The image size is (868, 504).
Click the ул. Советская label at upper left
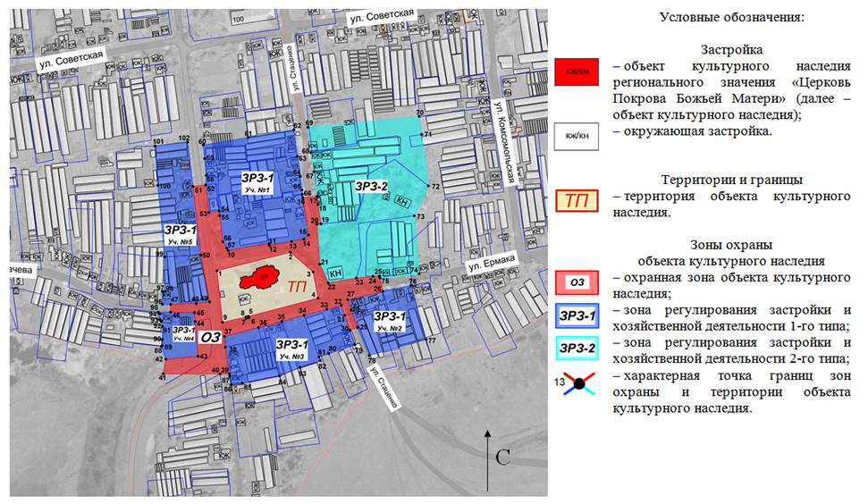pyautogui.click(x=71, y=60)
